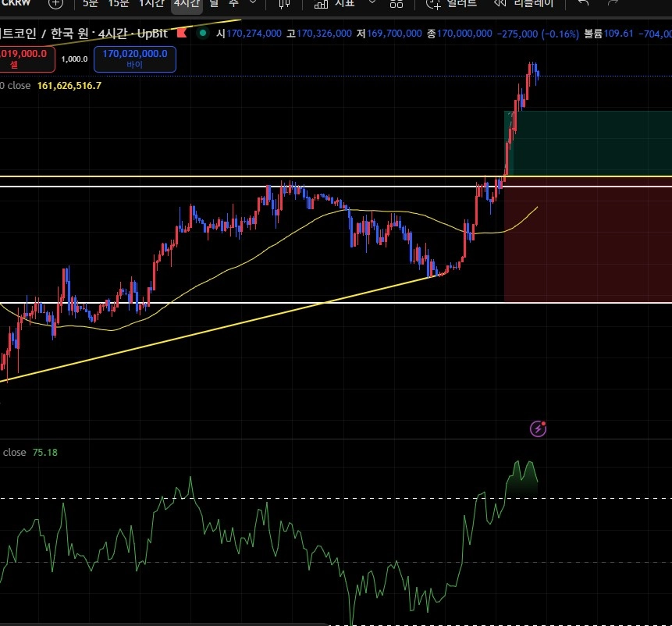The width and height of the screenshot is (672, 626).
Task: Open the layout grid selector icon
Action: tap(396, 4)
